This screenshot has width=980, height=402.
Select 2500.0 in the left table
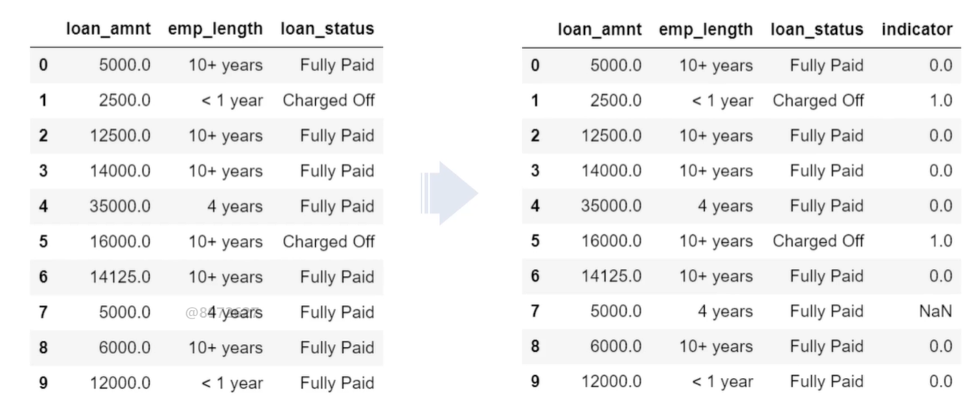click(125, 100)
